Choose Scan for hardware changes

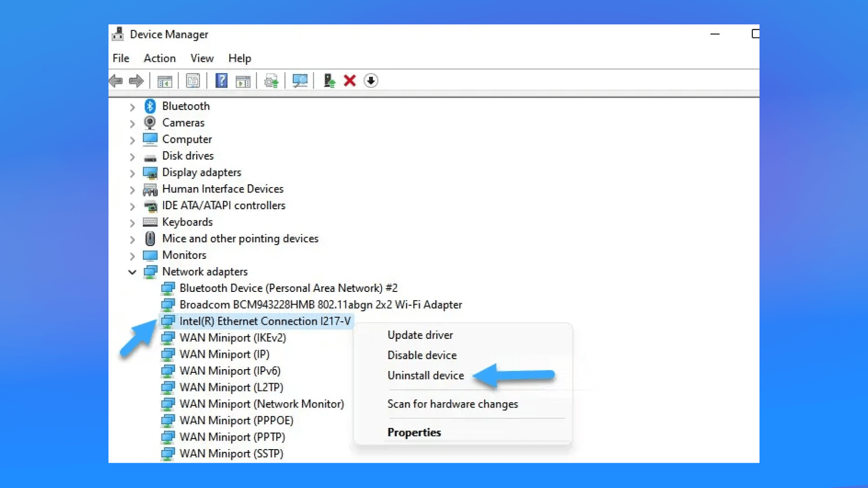(x=453, y=404)
